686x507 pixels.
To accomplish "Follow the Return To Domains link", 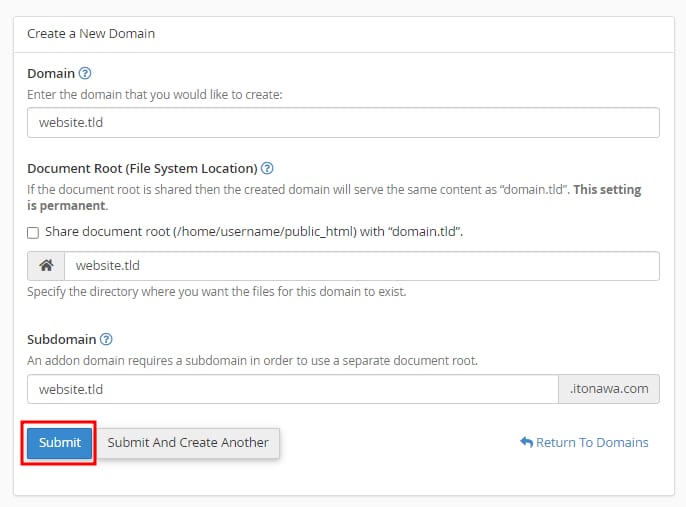I will (592, 442).
